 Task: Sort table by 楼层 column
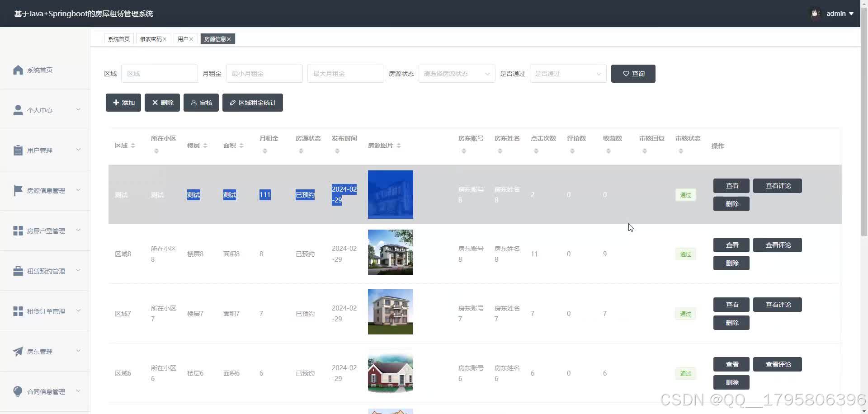(x=205, y=146)
